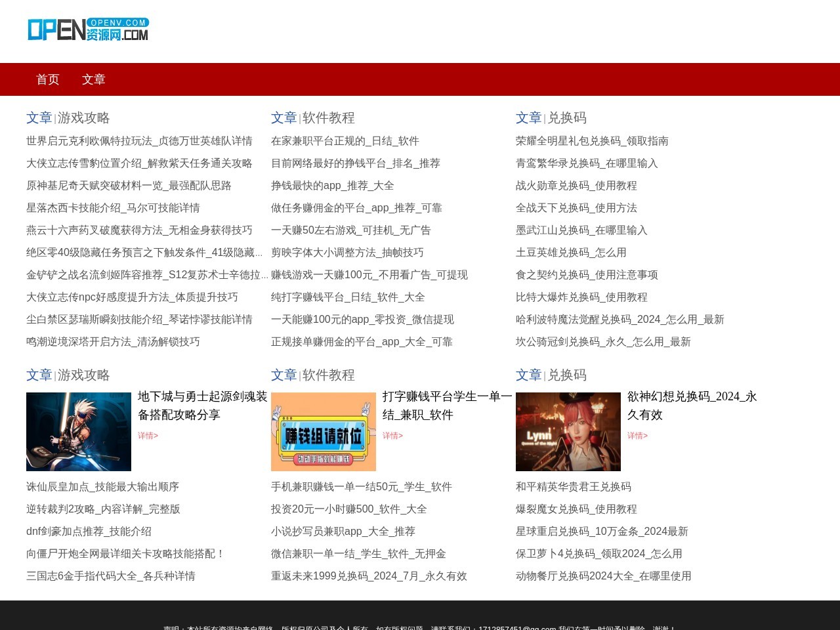Open 青鸾繁华录兑换码 article
This screenshot has height=630, width=840.
[x=587, y=163]
